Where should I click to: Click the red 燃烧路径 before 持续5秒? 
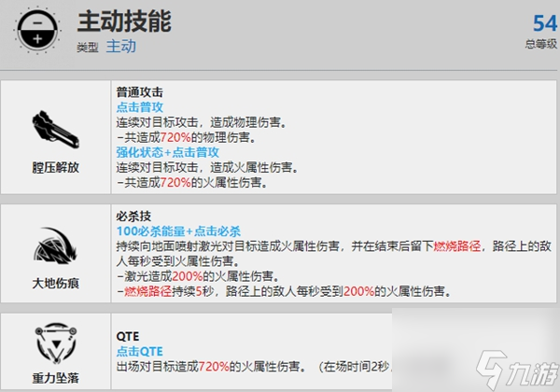(x=147, y=291)
